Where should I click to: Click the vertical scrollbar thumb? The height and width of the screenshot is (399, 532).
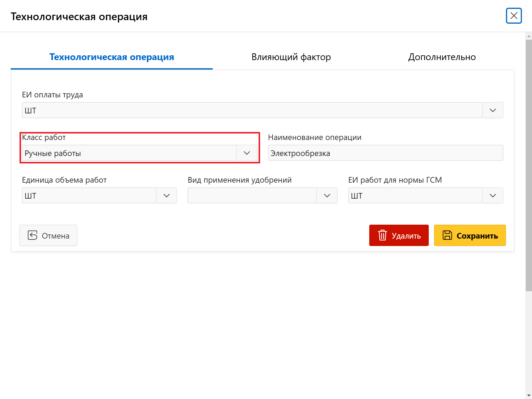click(x=529, y=165)
